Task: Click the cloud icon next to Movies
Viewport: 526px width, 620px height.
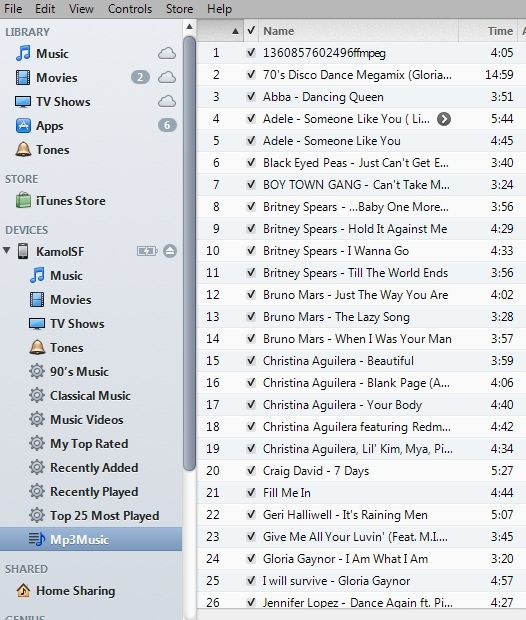Action: (x=167, y=77)
